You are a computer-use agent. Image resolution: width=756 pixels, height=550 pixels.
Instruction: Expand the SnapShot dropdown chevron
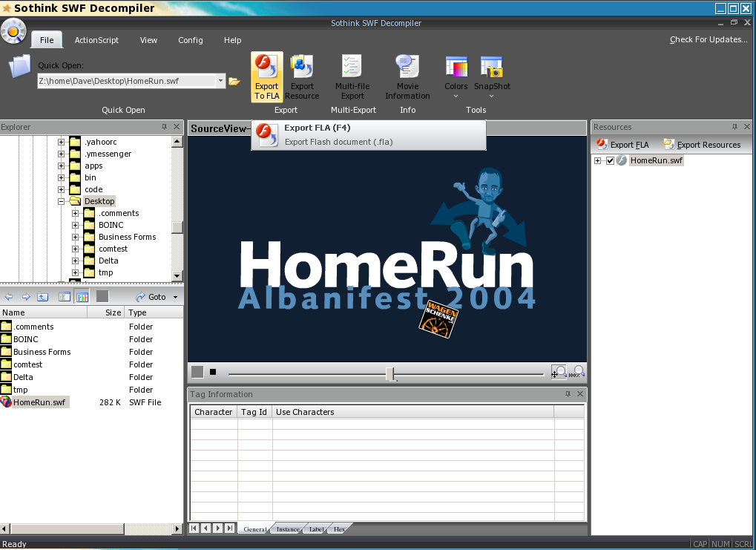point(491,96)
